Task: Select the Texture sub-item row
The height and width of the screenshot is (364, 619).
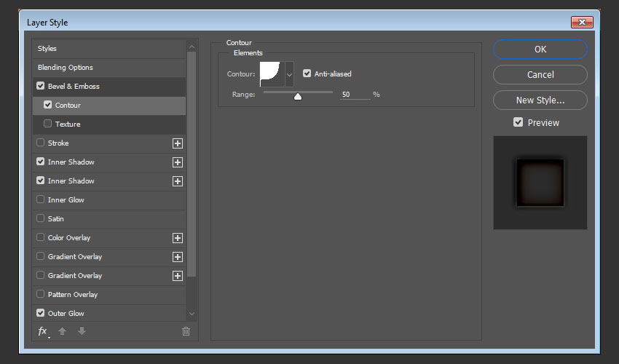Action: [109, 124]
